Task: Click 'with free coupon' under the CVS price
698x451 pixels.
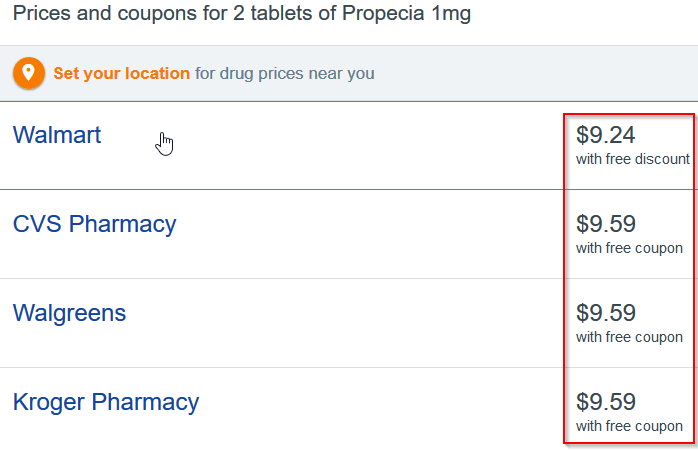Action: tap(629, 248)
